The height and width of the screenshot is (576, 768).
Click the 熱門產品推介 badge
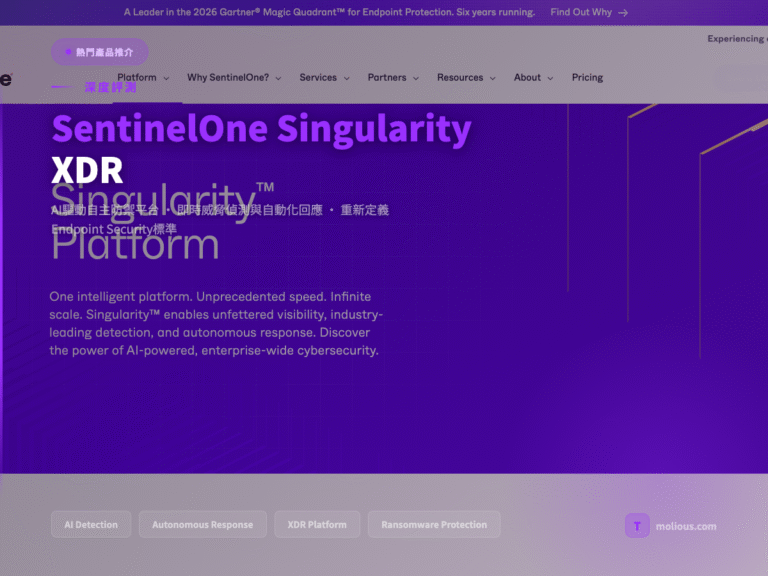tap(99, 52)
